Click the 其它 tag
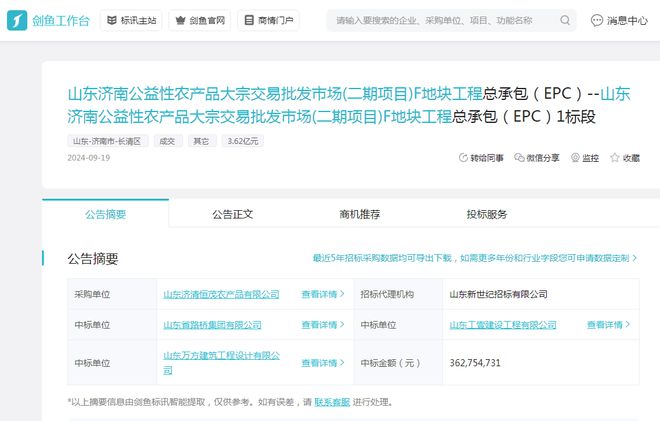The height and width of the screenshot is (421, 660). [x=202, y=141]
